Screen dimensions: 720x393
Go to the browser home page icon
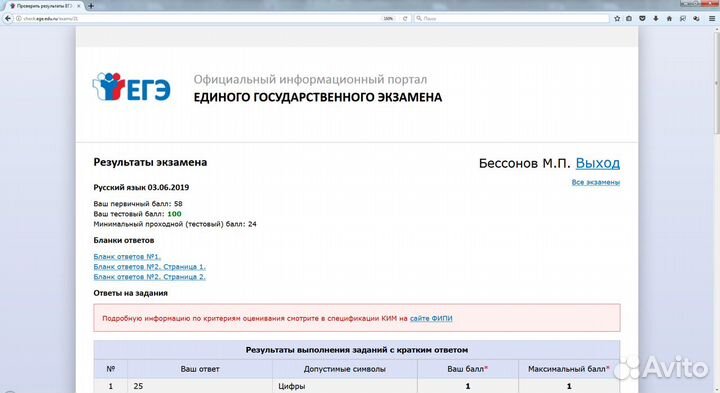point(669,18)
